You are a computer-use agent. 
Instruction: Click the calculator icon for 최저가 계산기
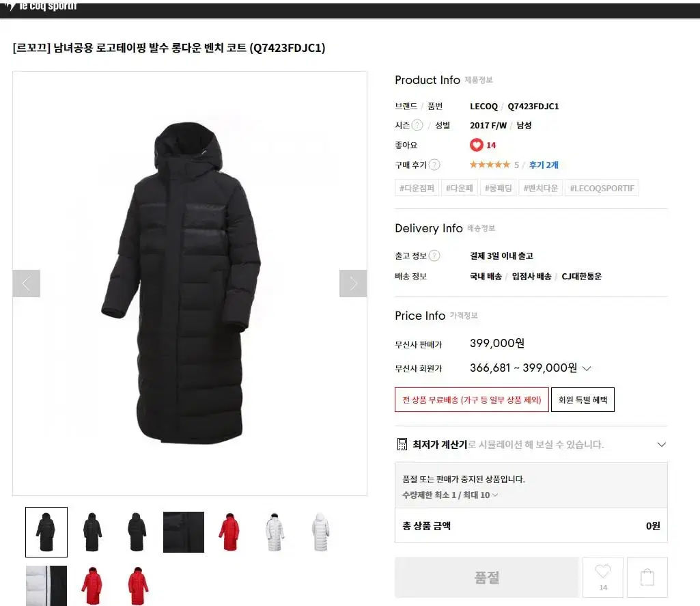(402, 444)
